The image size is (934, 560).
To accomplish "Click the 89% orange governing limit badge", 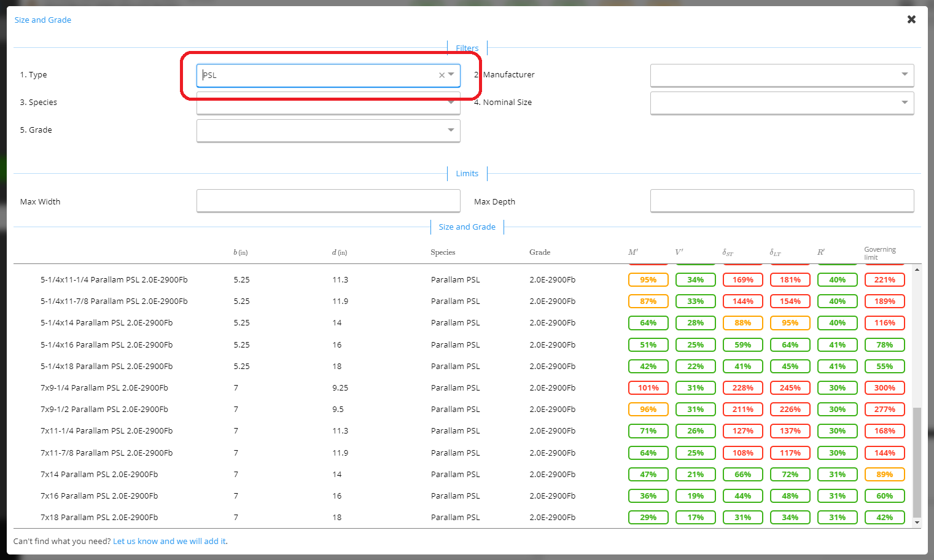I will pyautogui.click(x=885, y=474).
